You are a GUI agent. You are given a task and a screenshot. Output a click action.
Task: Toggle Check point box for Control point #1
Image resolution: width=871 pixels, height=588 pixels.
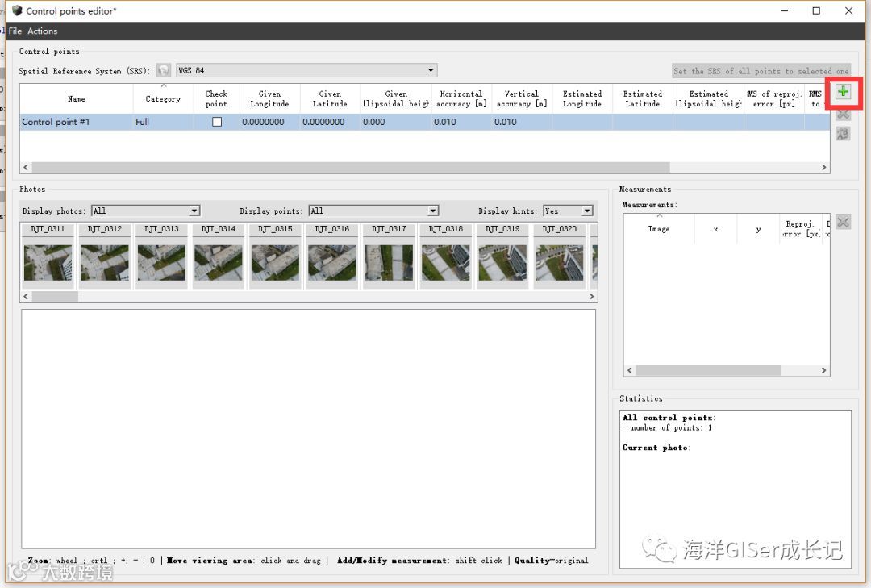(x=217, y=122)
